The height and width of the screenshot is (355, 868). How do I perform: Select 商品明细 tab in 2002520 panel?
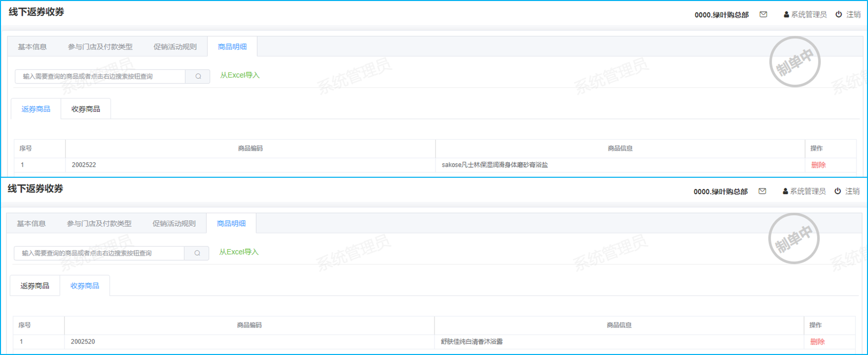coord(231,224)
